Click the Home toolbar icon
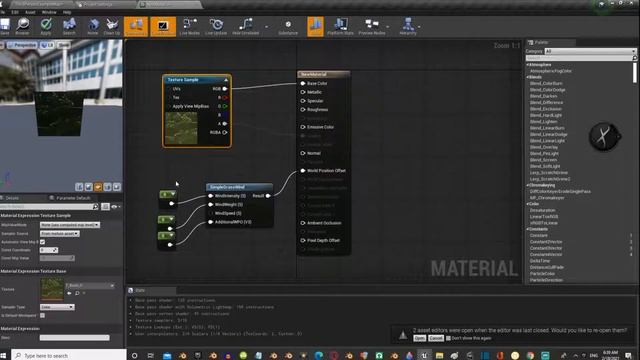The height and width of the screenshot is (360, 640). coord(93,26)
